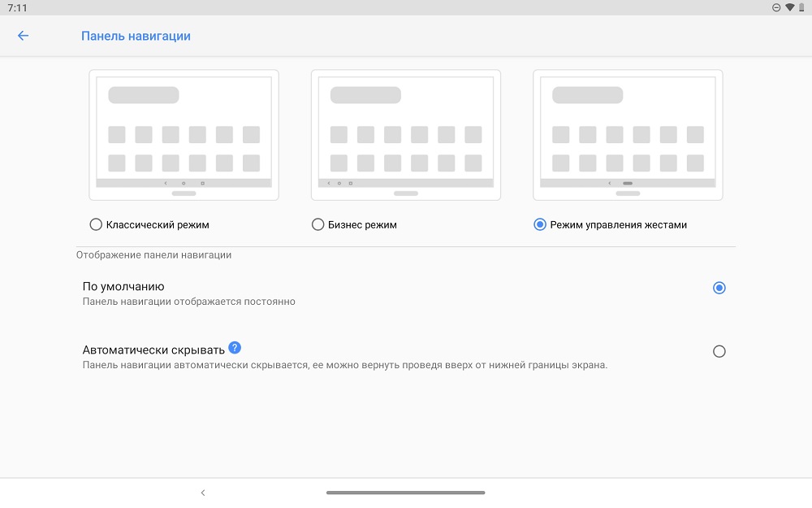Tap the gesture mode preview thumbnail
Screen dimensions: 812x508
pos(628,135)
